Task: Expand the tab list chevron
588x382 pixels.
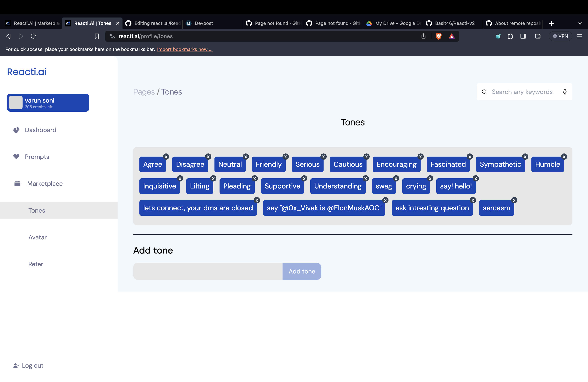Action: (580, 24)
